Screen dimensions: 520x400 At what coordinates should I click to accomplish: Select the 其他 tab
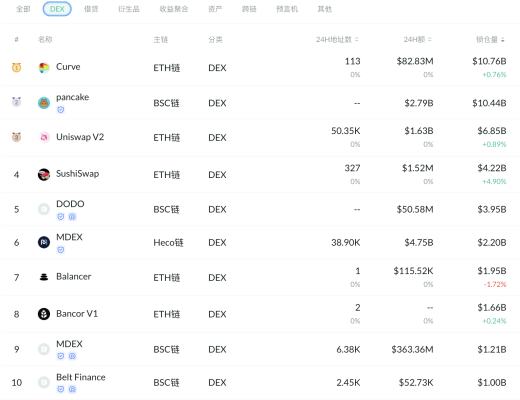tap(324, 9)
